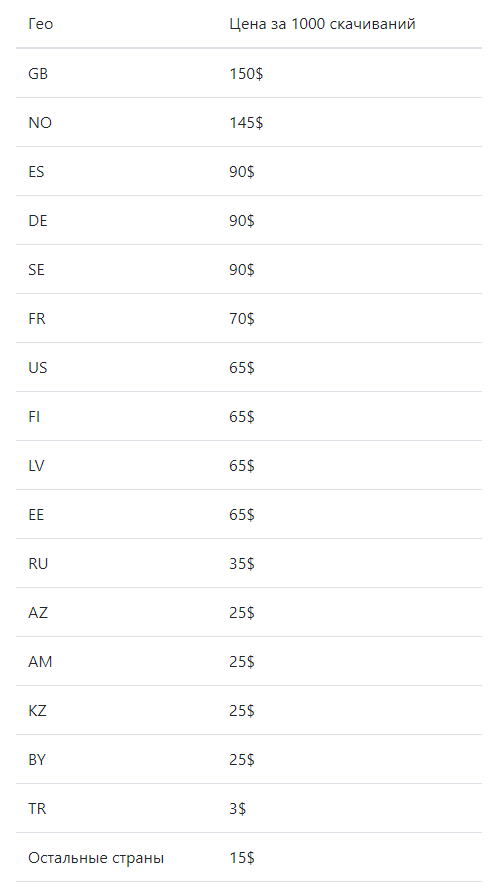Select the LV row code
Viewport: 498px width, 888px height.
pos(36,466)
